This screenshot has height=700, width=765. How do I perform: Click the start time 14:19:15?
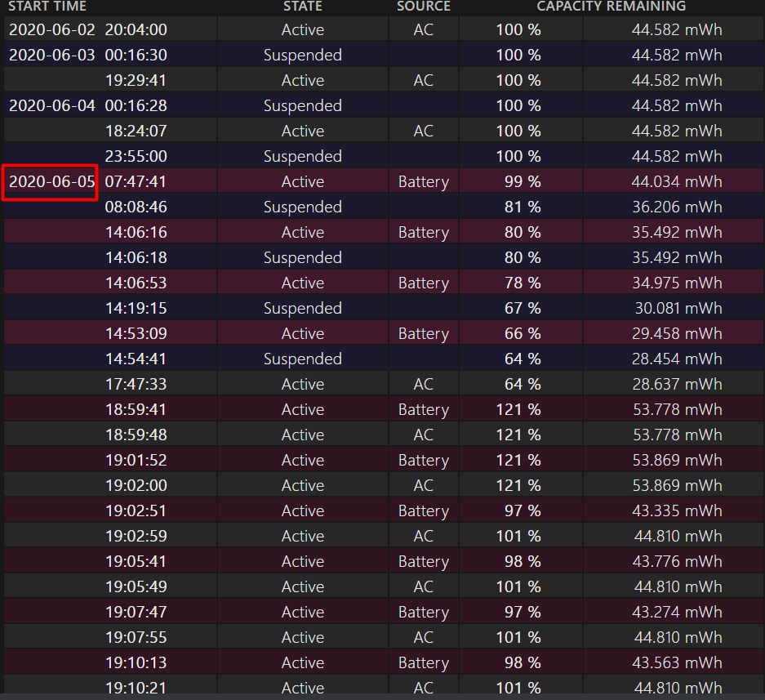(136, 309)
